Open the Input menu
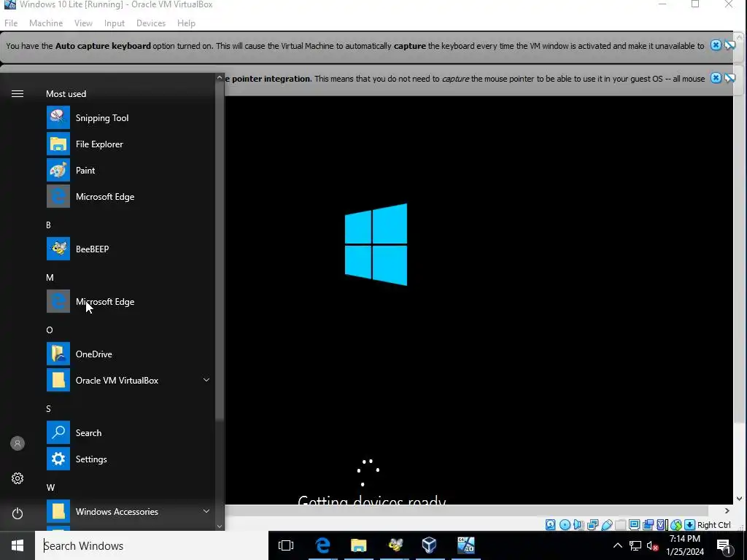The image size is (747, 560). coord(115,23)
